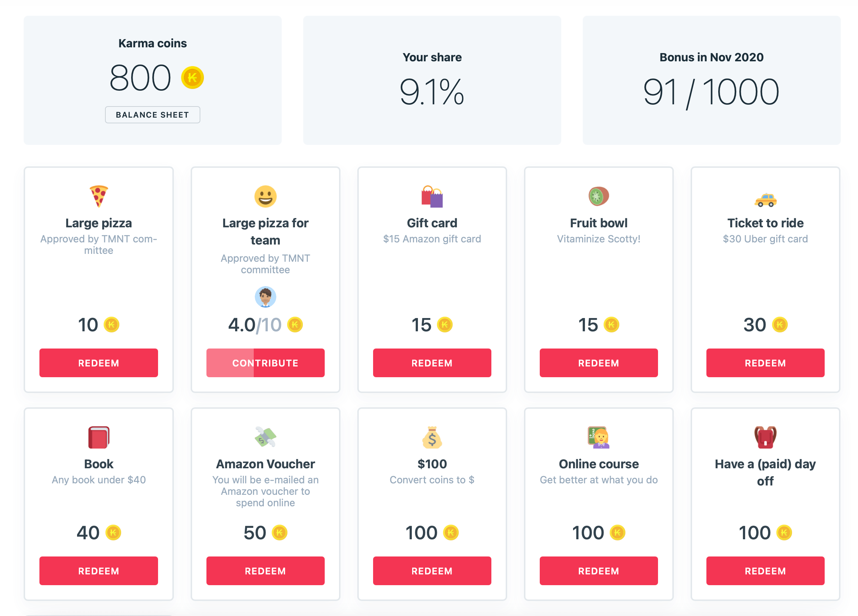The image size is (858, 616).
Task: Redeem the Online course reward
Action: click(x=599, y=570)
